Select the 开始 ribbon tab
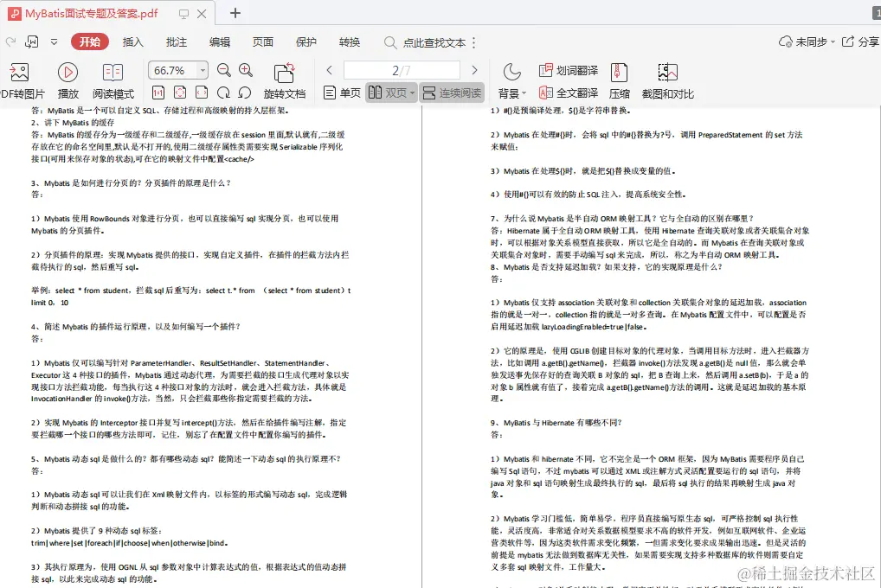 pos(90,42)
